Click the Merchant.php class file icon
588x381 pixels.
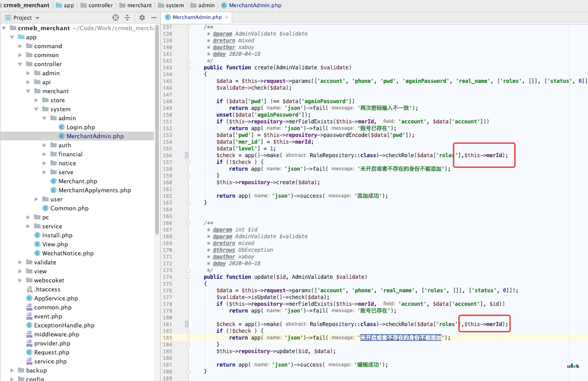click(54, 181)
